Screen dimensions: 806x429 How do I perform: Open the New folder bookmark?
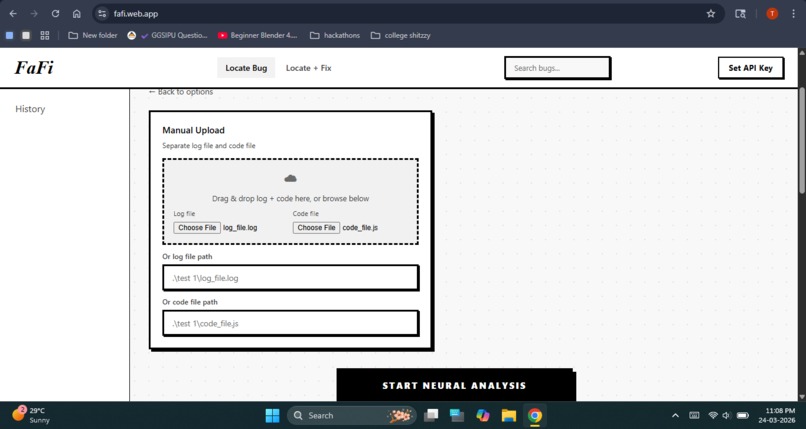click(x=93, y=35)
